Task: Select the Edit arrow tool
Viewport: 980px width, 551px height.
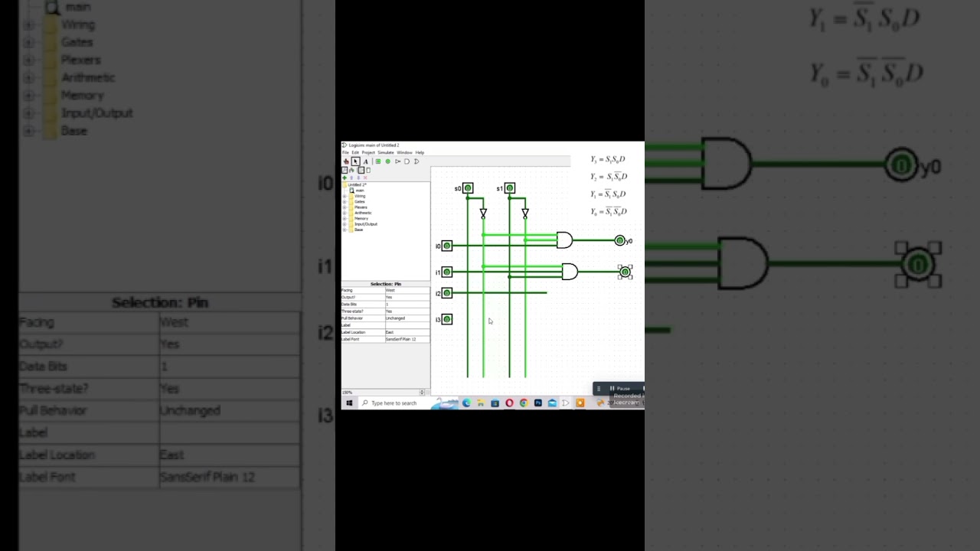Action: (x=355, y=161)
